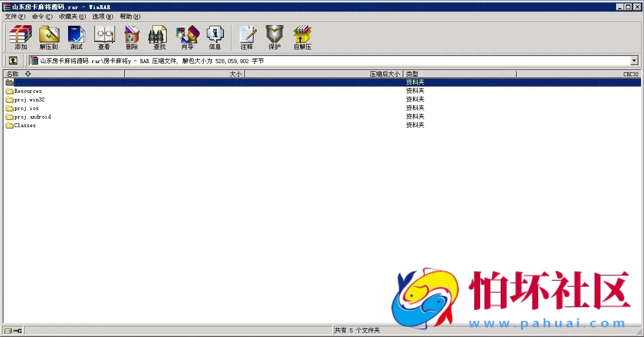The width and height of the screenshot is (644, 337).
Task: Click the 信息 (Info) icon
Action: (215, 37)
